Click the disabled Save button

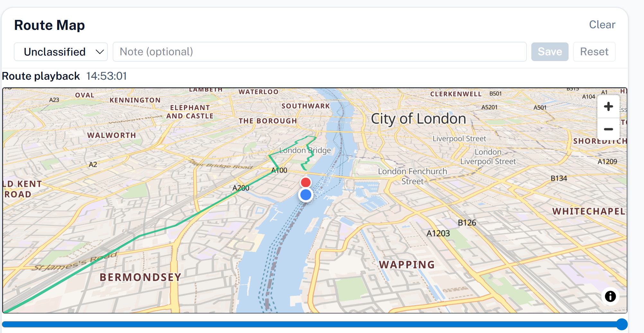550,51
